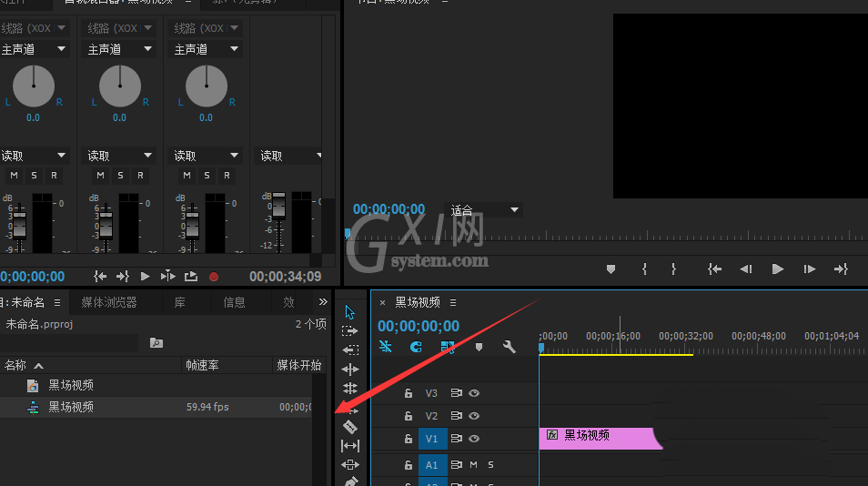Go to Out point in audio mixer
868x486 pixels.
coord(122,276)
